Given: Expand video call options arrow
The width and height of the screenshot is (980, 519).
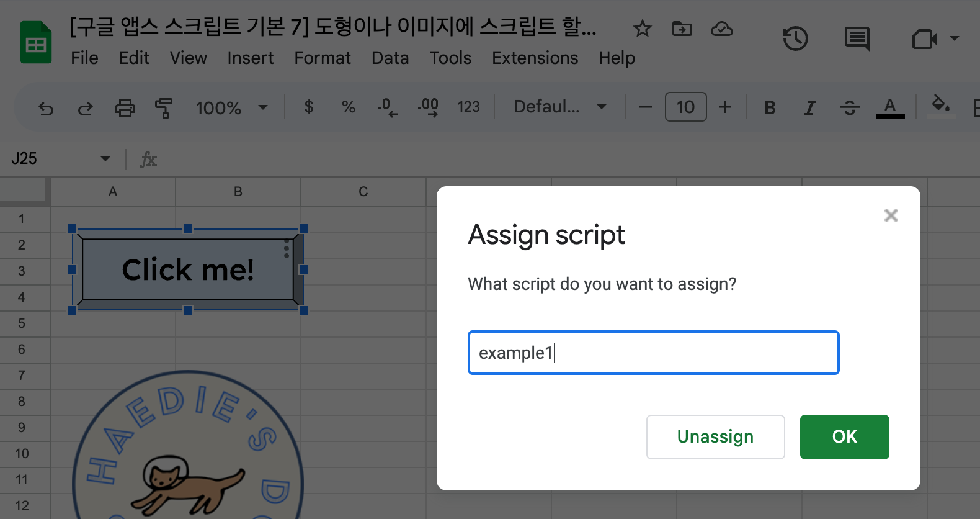Looking at the screenshot, I should (x=955, y=38).
